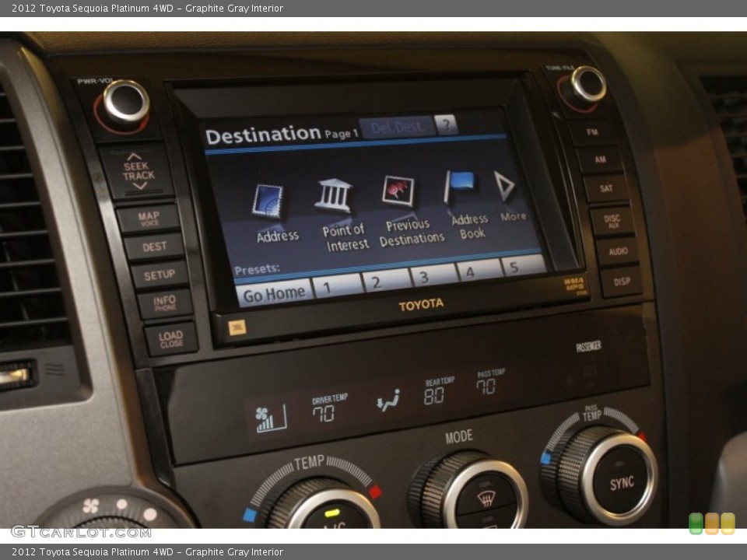Select the DISC AUX source button
The width and height of the screenshot is (747, 560).
(612, 221)
